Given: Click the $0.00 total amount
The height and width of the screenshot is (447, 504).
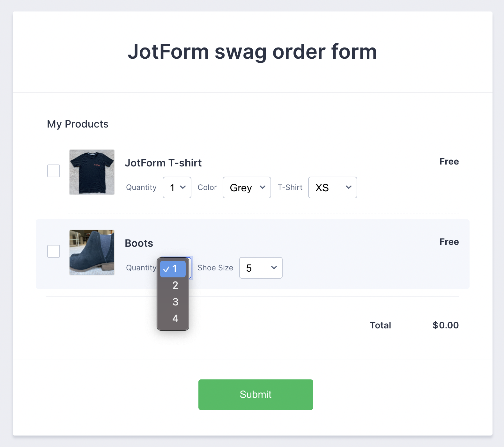Looking at the screenshot, I should pos(445,325).
